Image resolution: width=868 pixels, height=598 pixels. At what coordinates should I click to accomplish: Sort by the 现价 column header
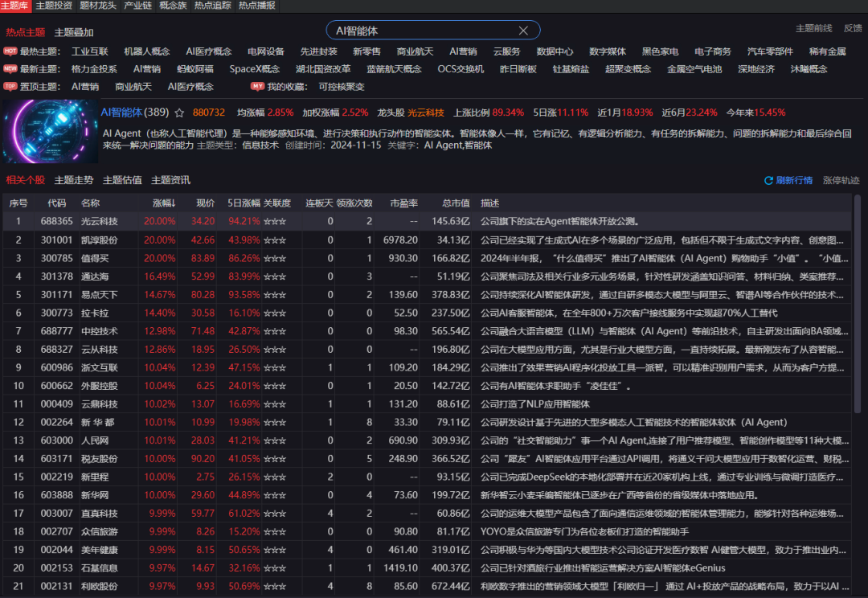pyautogui.click(x=206, y=203)
